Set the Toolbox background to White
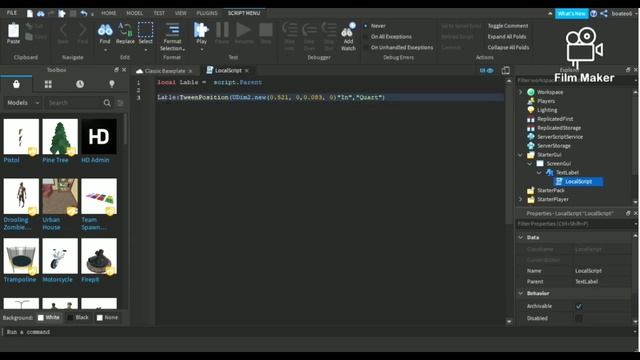Image resolution: width=640 pixels, height=360 pixels. 49,318
